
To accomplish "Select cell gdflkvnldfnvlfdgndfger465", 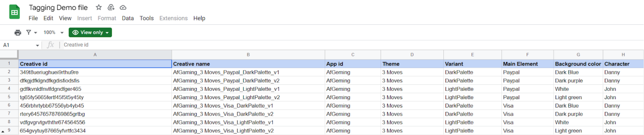I will point(95,89).
